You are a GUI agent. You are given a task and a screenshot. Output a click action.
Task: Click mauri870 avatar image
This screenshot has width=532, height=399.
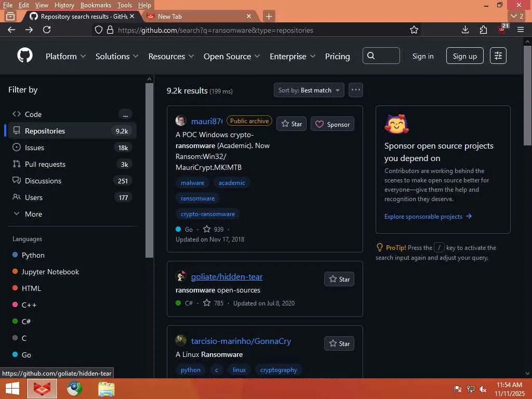coord(181,121)
